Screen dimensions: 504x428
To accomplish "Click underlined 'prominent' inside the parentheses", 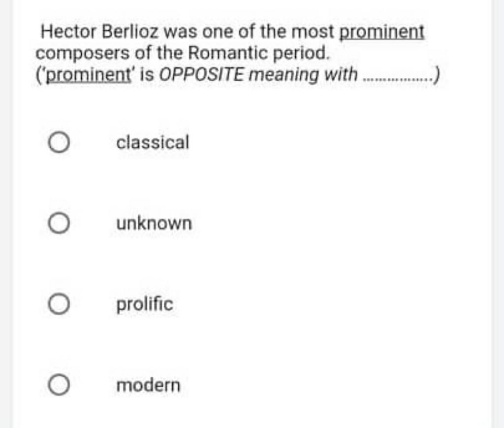I will pos(89,75).
